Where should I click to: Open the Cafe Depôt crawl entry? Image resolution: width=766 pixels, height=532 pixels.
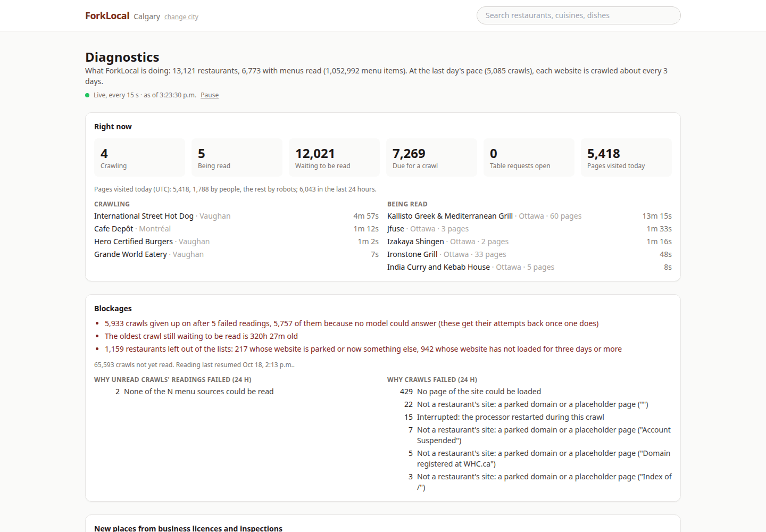[x=236, y=229]
